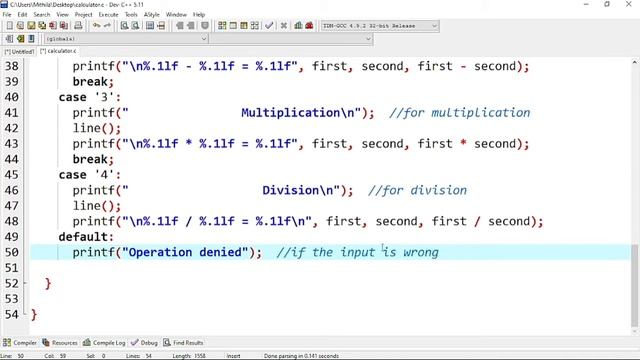Viewport: 640px width, 360px height.
Task: Open the Resources bottom panel tab
Action: 60,343
